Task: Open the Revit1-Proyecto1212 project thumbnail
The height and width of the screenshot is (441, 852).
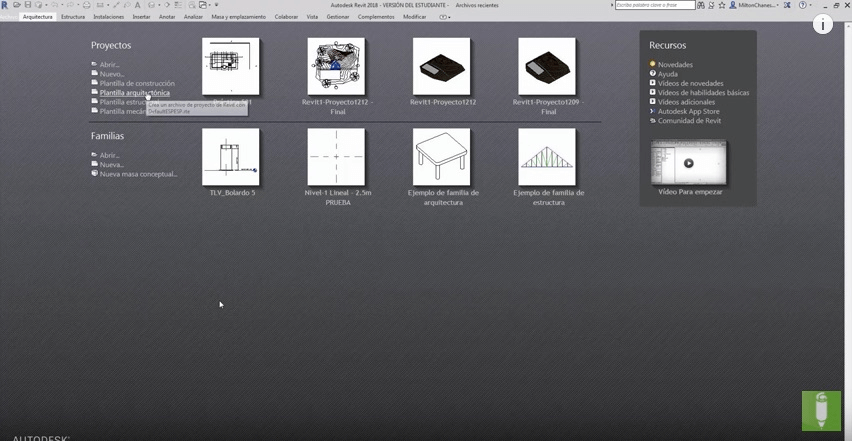Action: (441, 66)
